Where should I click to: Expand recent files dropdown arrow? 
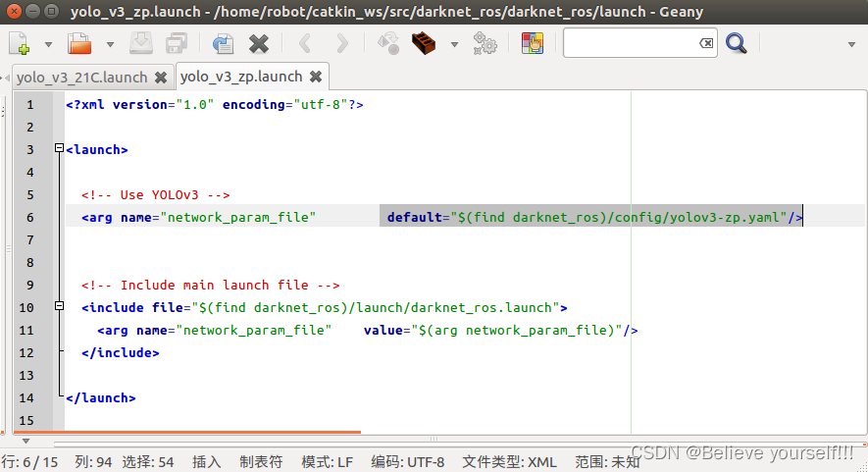coord(110,44)
